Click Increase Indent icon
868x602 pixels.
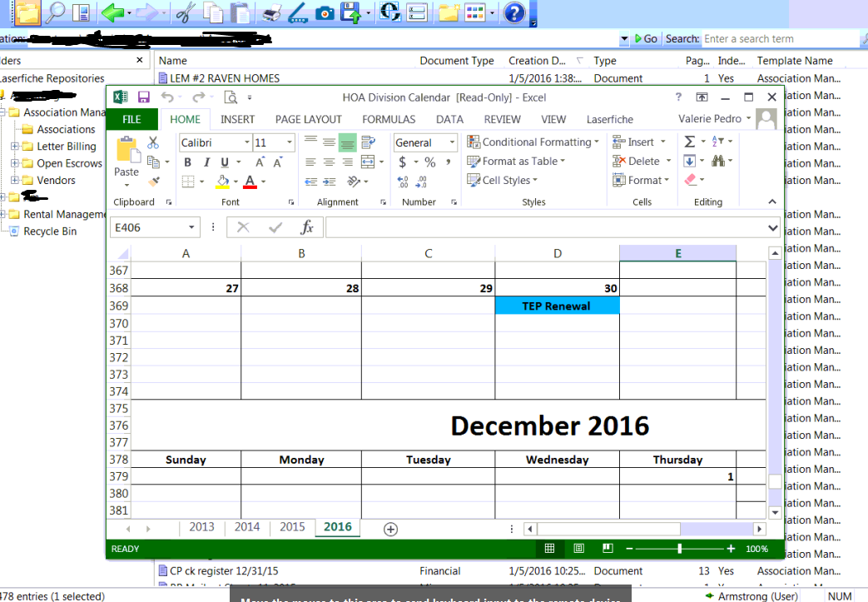pos(330,182)
